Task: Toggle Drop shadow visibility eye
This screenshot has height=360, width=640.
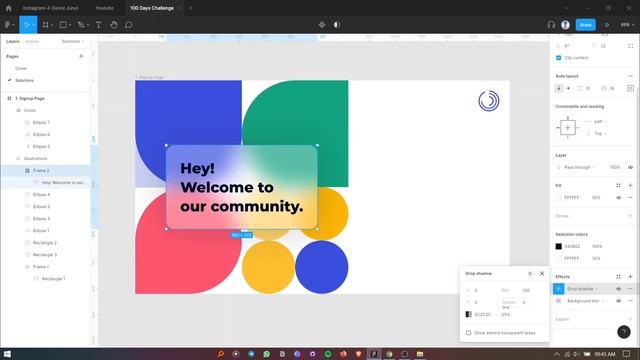Action: (x=618, y=289)
